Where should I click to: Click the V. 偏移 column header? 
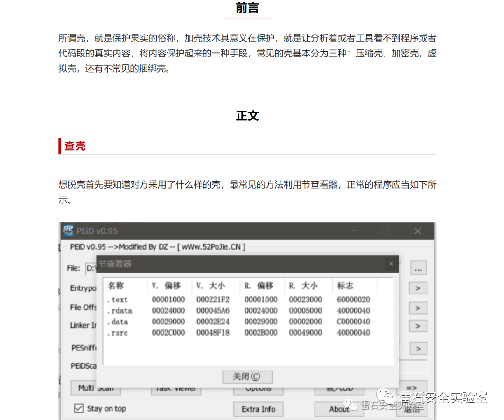(170, 286)
